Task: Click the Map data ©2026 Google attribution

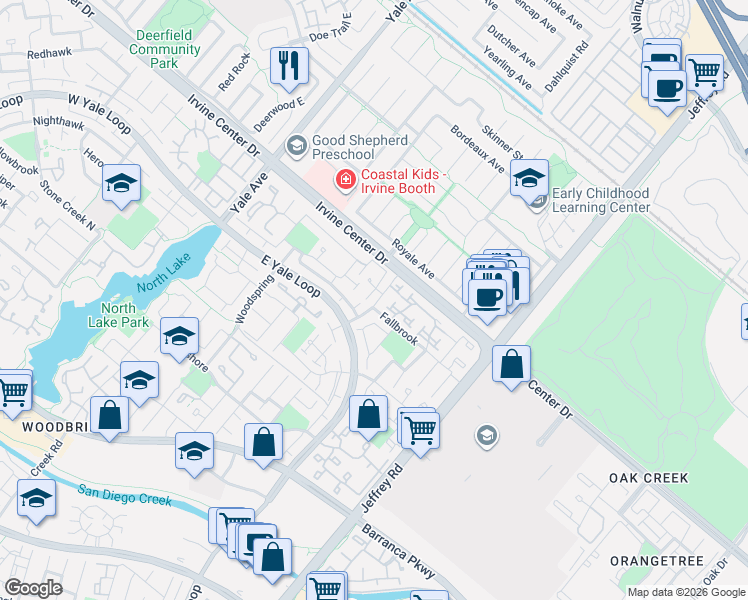Action: 686,592
